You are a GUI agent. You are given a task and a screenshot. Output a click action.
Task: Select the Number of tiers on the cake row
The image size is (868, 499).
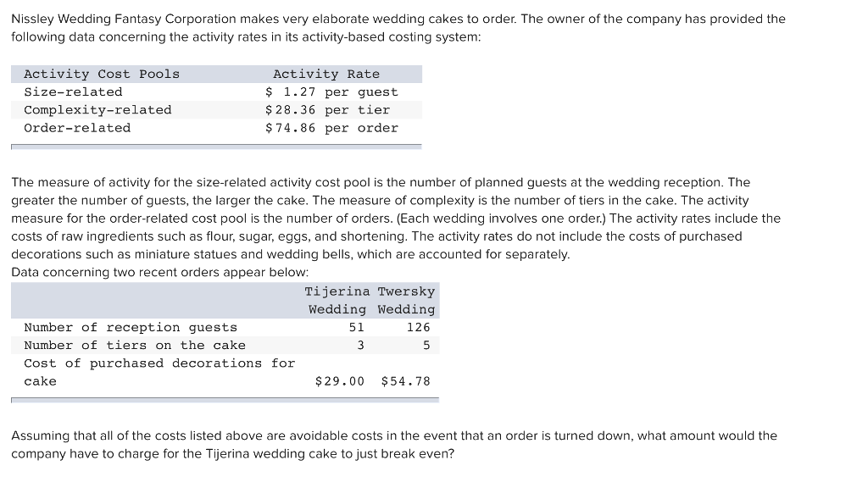tap(225, 345)
